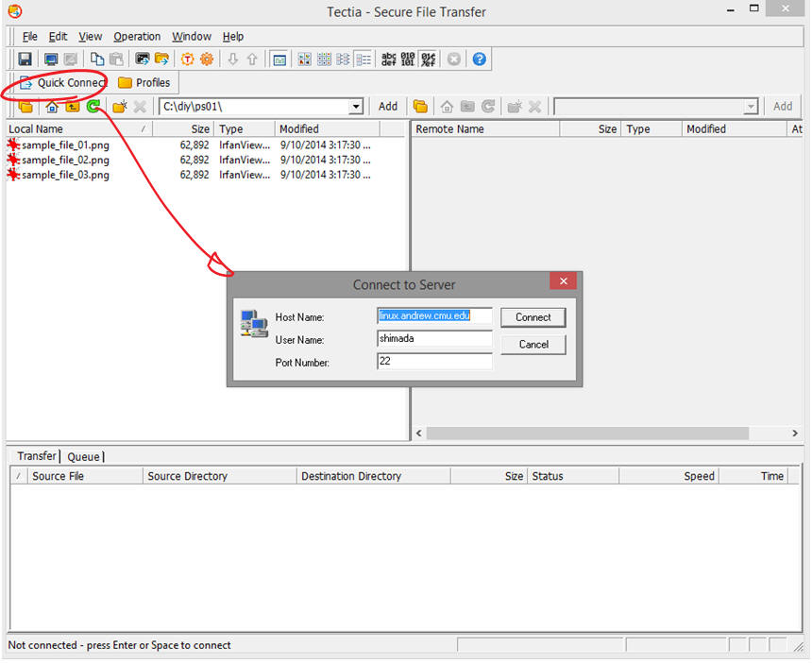Image resolution: width=812 pixels, height=663 pixels.
Task: Click the User Name field
Action: tap(434, 339)
